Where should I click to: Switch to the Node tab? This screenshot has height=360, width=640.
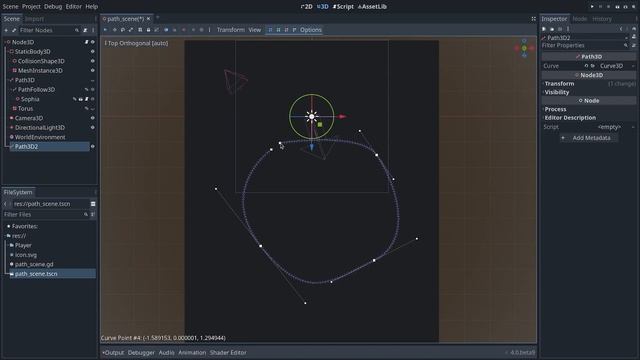click(x=580, y=19)
